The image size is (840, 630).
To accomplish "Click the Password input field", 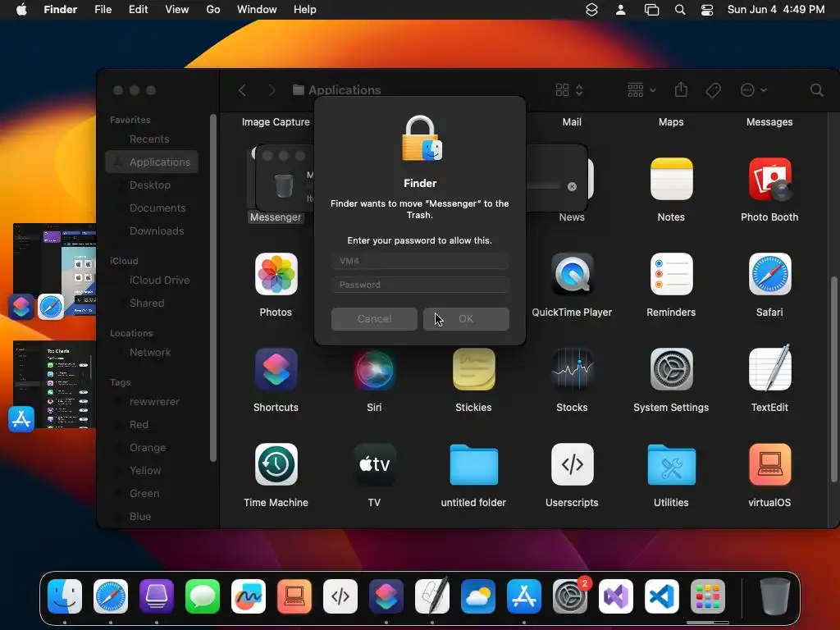I will pos(420,285).
